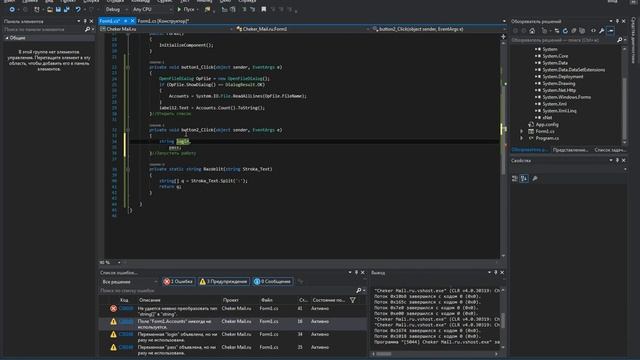
Task: Open the Все решение scope dropdown
Action: tap(129, 282)
